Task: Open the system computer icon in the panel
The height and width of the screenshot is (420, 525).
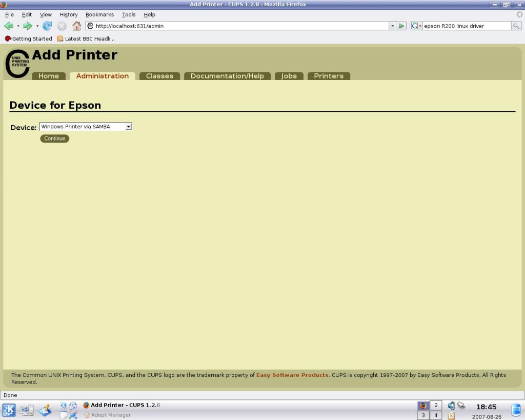Action: [27, 410]
